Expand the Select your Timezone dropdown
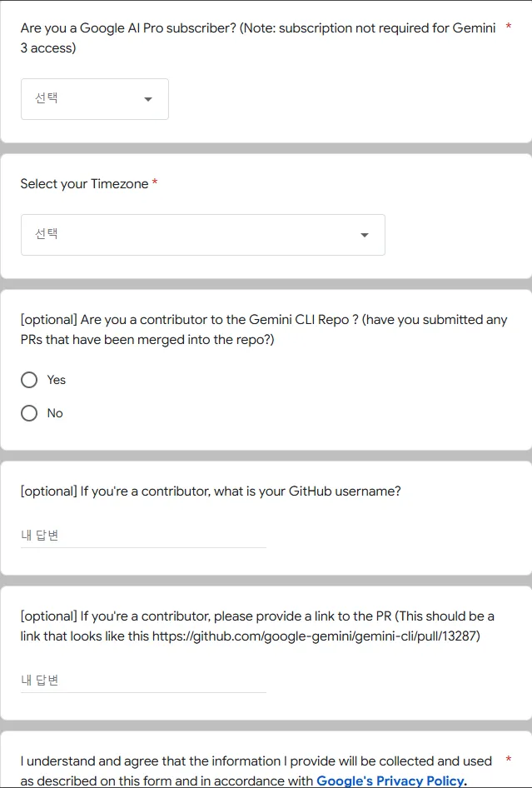 tap(202, 235)
